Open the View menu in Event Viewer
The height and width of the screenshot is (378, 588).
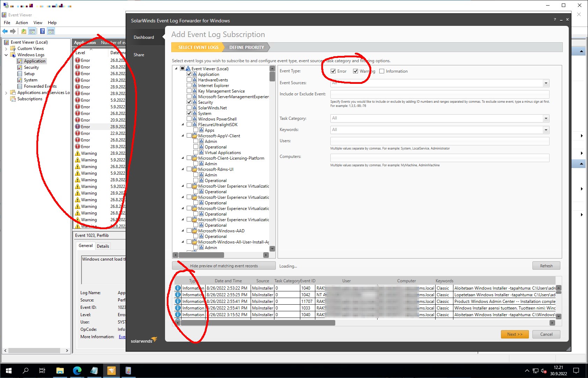click(38, 23)
